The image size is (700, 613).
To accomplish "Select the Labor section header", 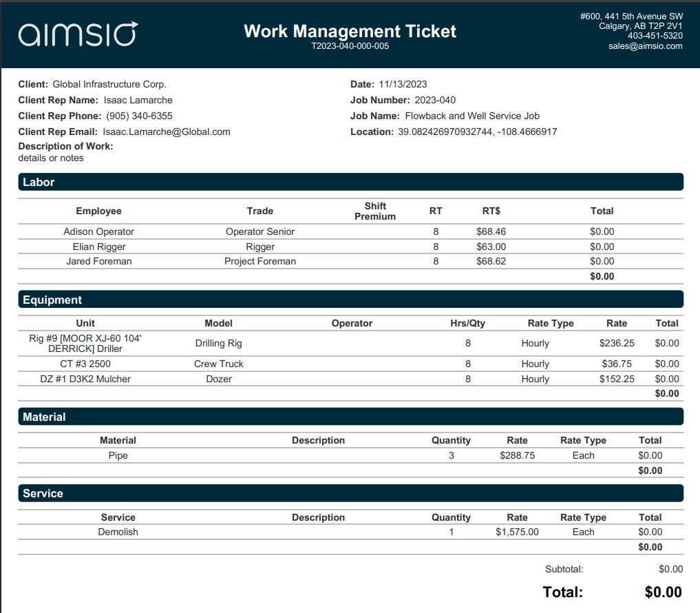I will (x=350, y=182).
